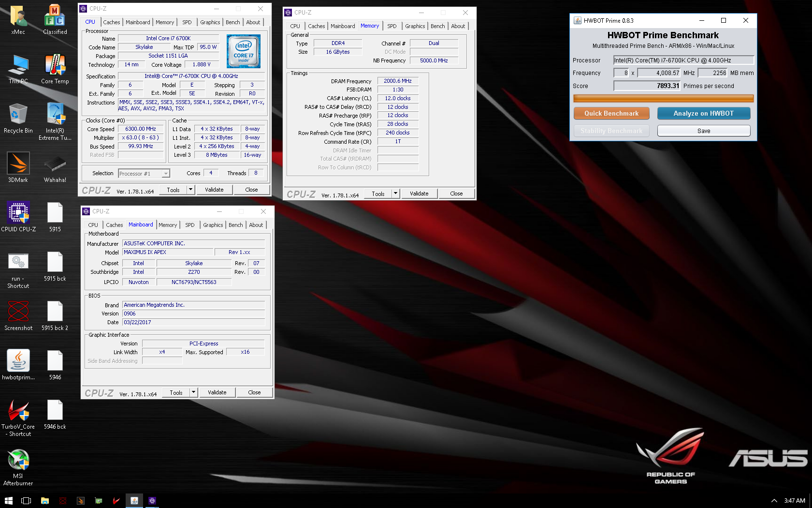Expand Tools dropdown arrow in Memory window
Image resolution: width=812 pixels, height=508 pixels.
click(395, 194)
